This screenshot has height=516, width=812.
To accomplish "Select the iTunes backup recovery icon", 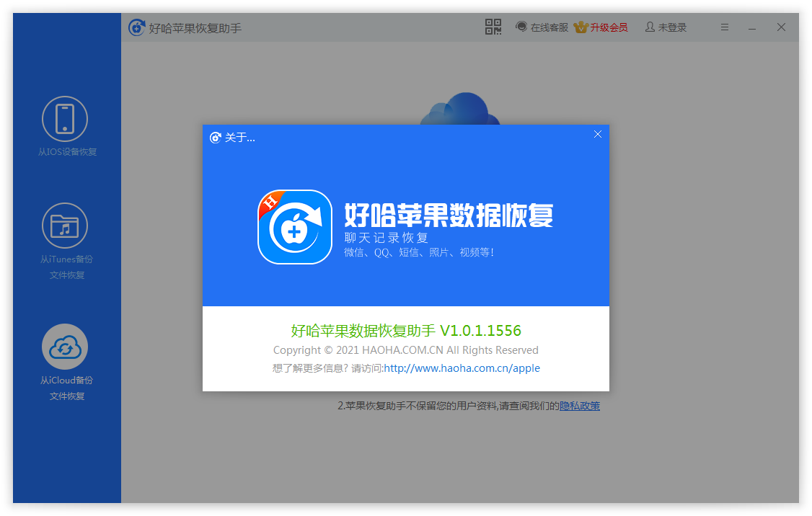I will 65,226.
